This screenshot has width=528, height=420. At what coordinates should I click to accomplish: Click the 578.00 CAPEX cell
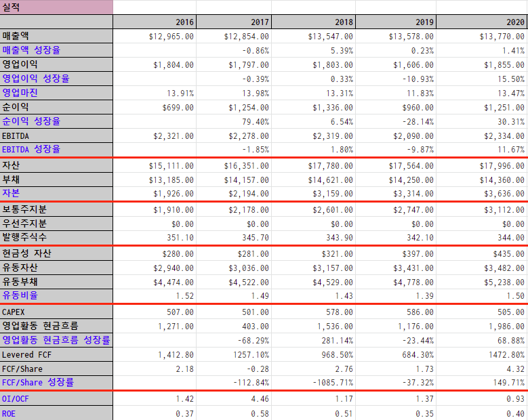314,312
